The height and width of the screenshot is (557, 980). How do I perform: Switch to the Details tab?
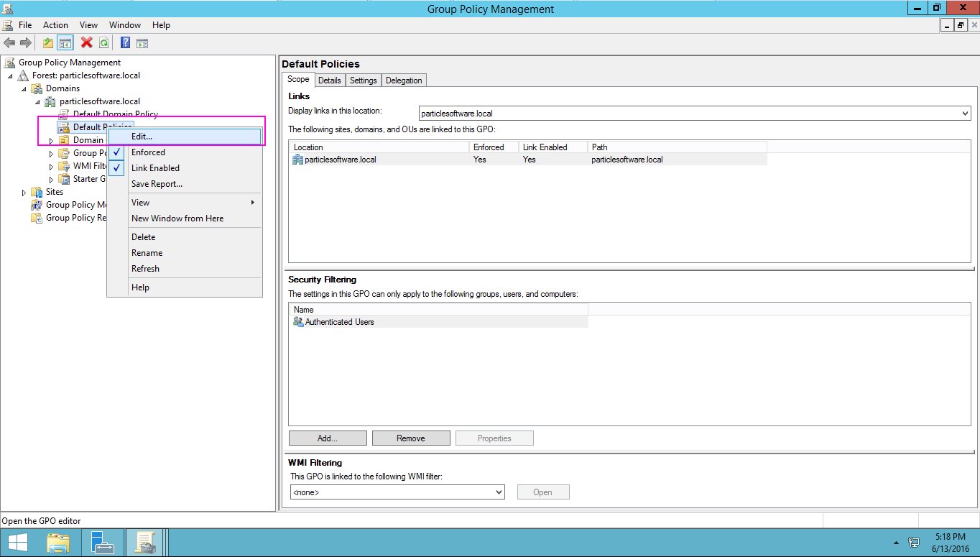330,80
